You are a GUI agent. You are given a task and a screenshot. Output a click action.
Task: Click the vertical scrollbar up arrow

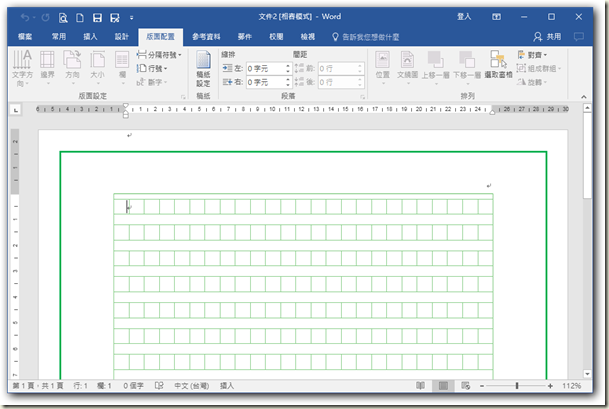click(x=587, y=108)
